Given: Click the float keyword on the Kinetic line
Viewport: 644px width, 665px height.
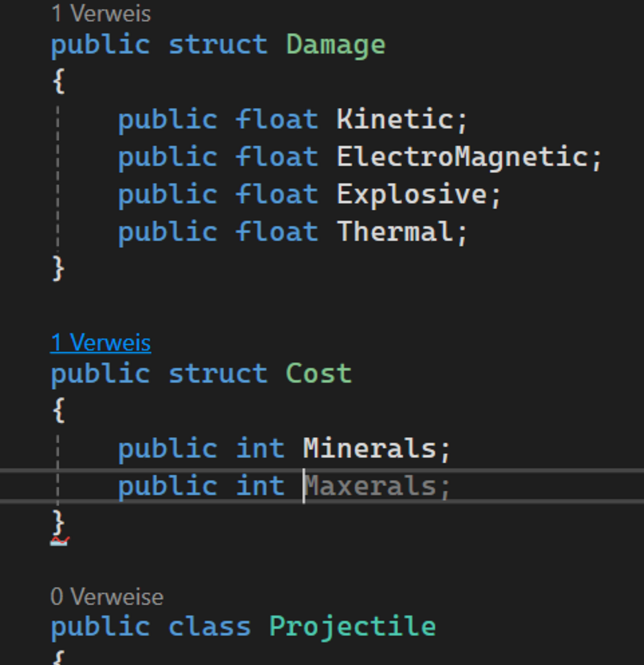Looking at the screenshot, I should pos(276,119).
